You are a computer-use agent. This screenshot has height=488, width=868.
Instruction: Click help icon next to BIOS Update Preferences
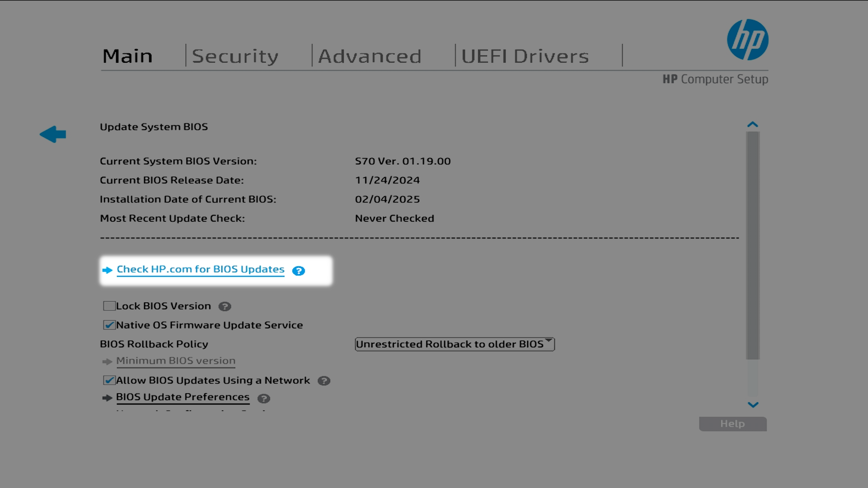click(264, 399)
